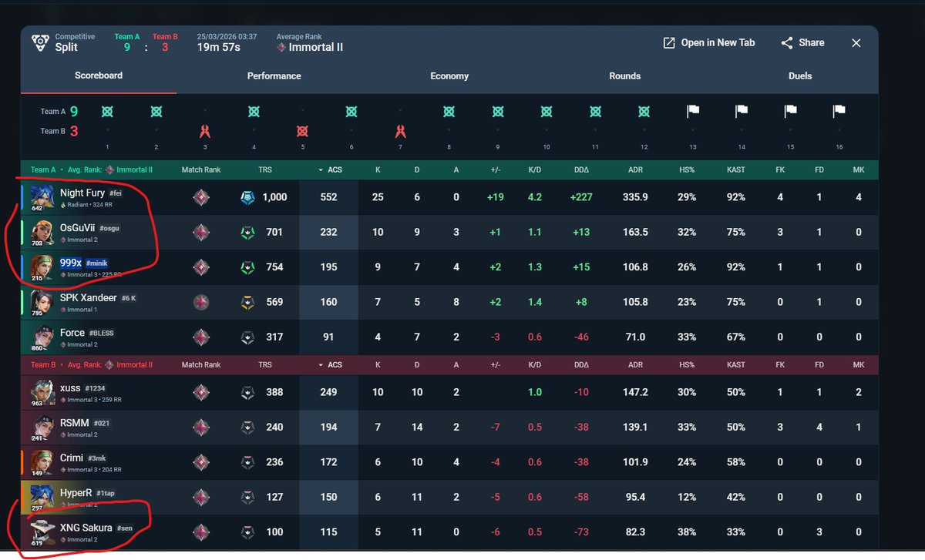Sort Team B by K/D header
Screen dimensions: 925x560
[x=535, y=364]
